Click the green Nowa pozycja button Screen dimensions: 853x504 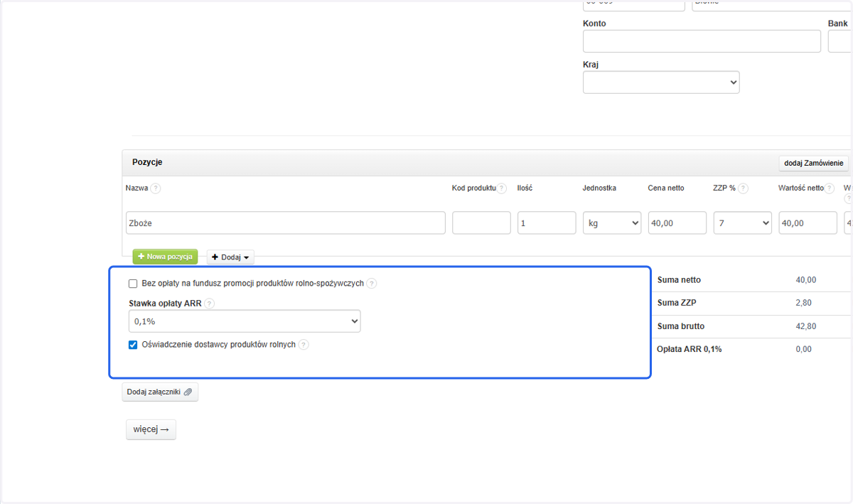coord(165,257)
